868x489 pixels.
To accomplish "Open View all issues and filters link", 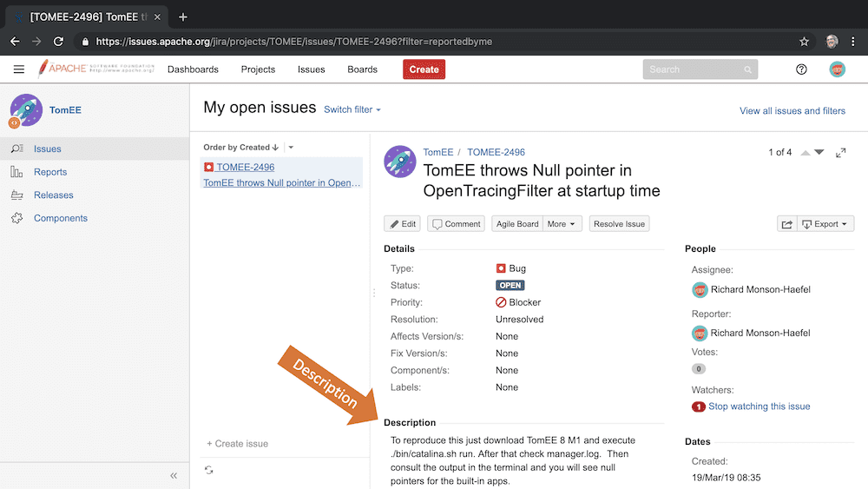I will coord(792,111).
